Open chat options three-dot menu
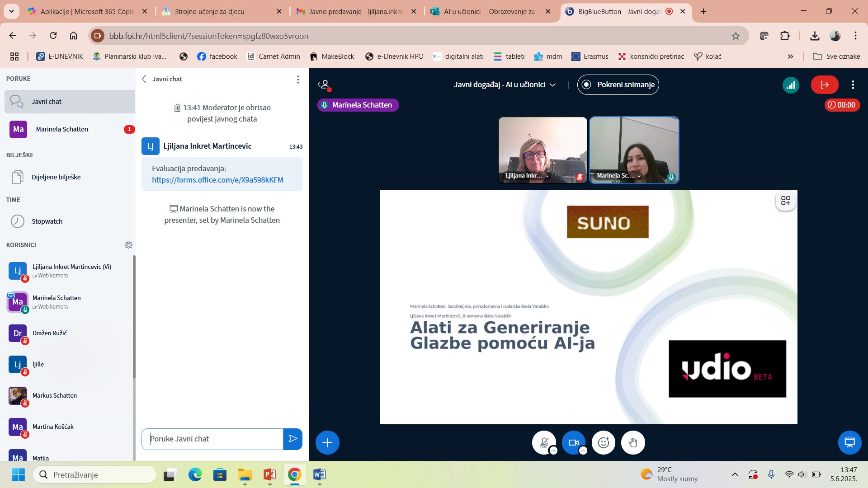 coord(298,80)
